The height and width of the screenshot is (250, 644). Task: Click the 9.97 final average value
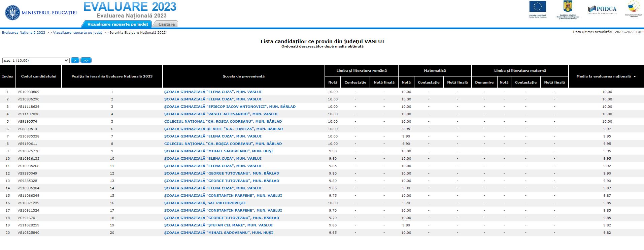tap(607, 129)
